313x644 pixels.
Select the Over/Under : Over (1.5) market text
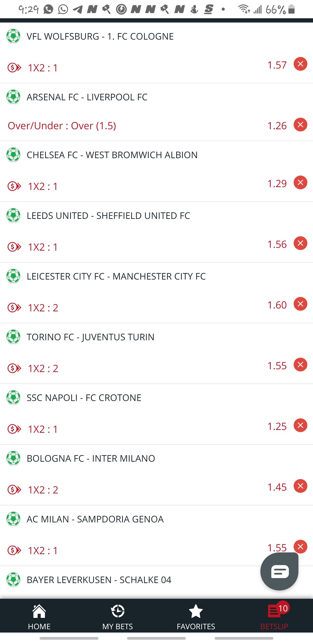[x=62, y=126]
